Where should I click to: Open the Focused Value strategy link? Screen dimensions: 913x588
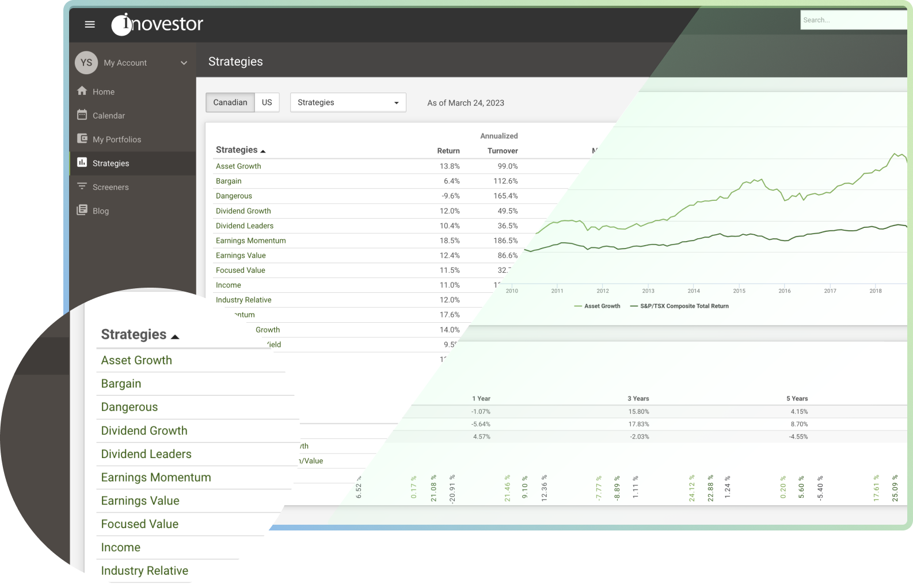[x=241, y=270]
